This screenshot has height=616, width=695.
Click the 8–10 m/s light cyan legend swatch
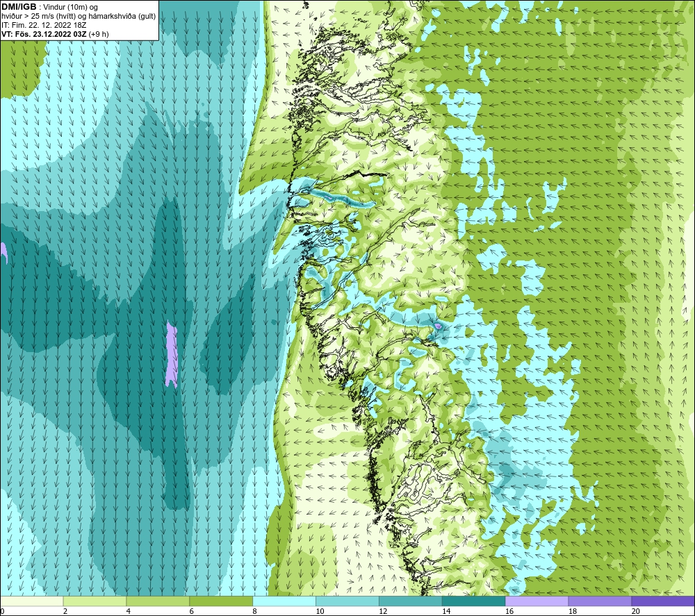click(284, 601)
